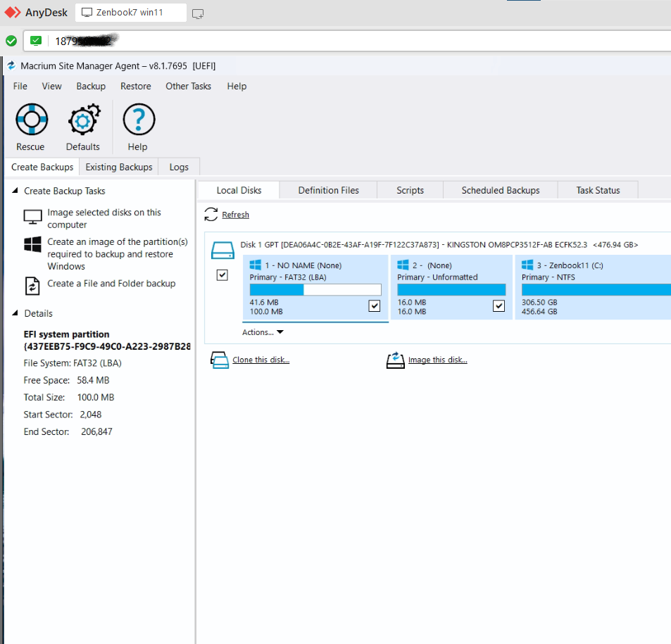
Task: Click the Refresh link
Action: [x=235, y=215]
